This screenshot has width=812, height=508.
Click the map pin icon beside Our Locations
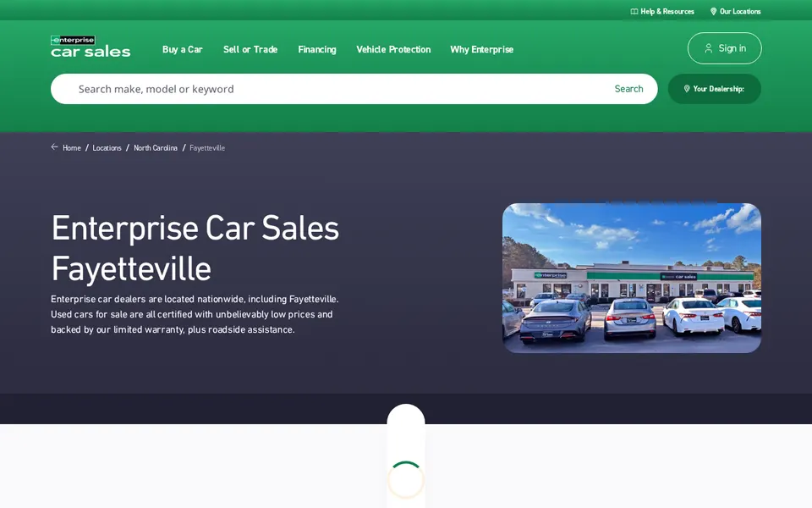pyautogui.click(x=713, y=11)
